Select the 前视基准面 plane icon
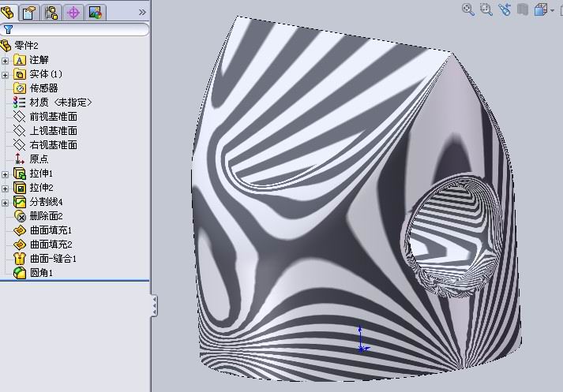 pos(20,117)
